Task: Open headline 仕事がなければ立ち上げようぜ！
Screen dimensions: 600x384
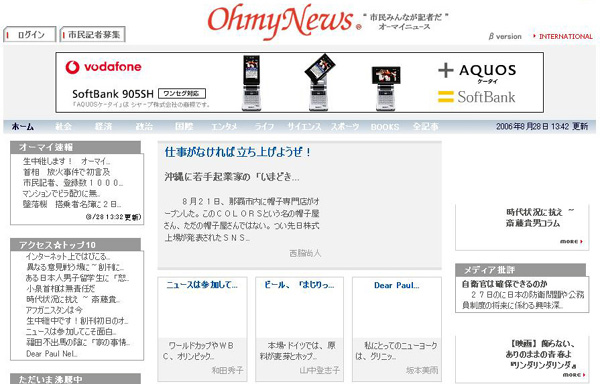Action: click(238, 152)
